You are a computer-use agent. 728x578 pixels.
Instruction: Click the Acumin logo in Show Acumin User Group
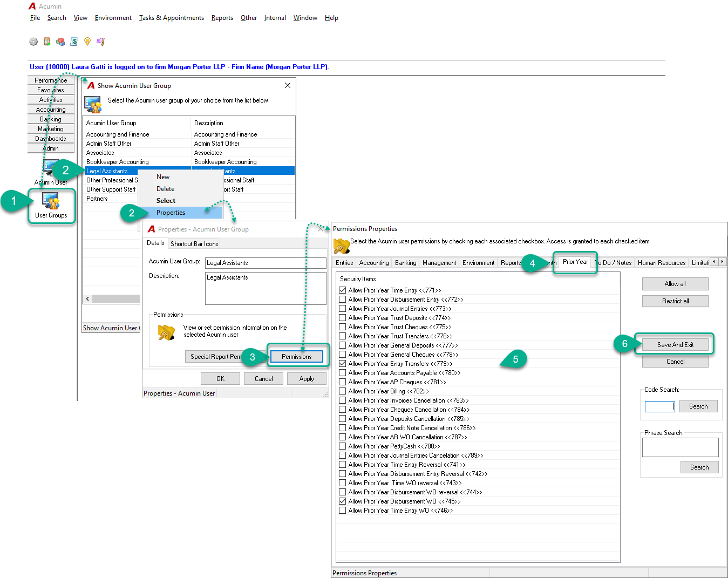(x=91, y=85)
